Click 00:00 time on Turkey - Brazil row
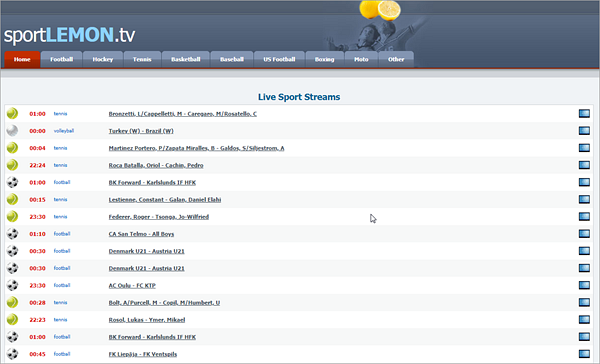600x364 pixels. (38, 131)
